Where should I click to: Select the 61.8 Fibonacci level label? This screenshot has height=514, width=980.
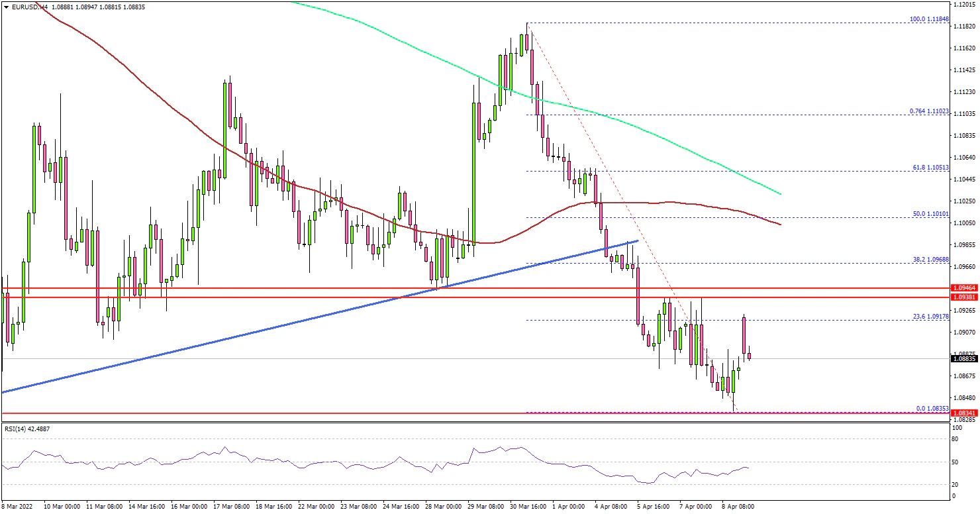(x=930, y=168)
